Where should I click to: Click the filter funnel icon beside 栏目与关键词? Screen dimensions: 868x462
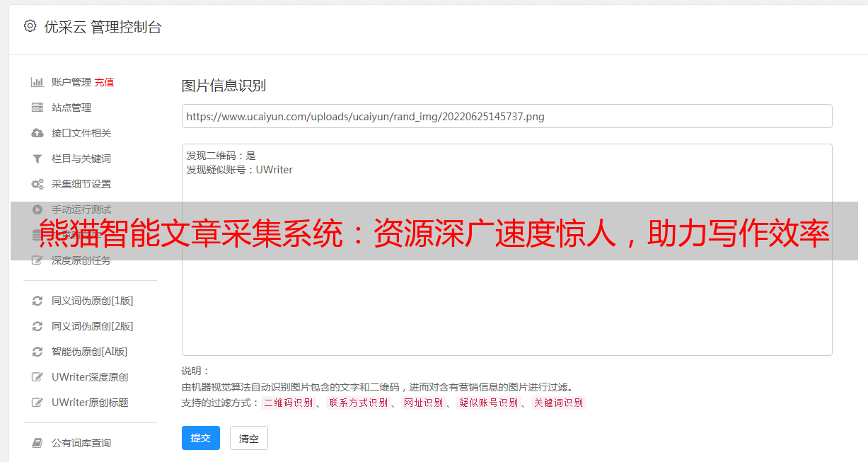(37, 158)
